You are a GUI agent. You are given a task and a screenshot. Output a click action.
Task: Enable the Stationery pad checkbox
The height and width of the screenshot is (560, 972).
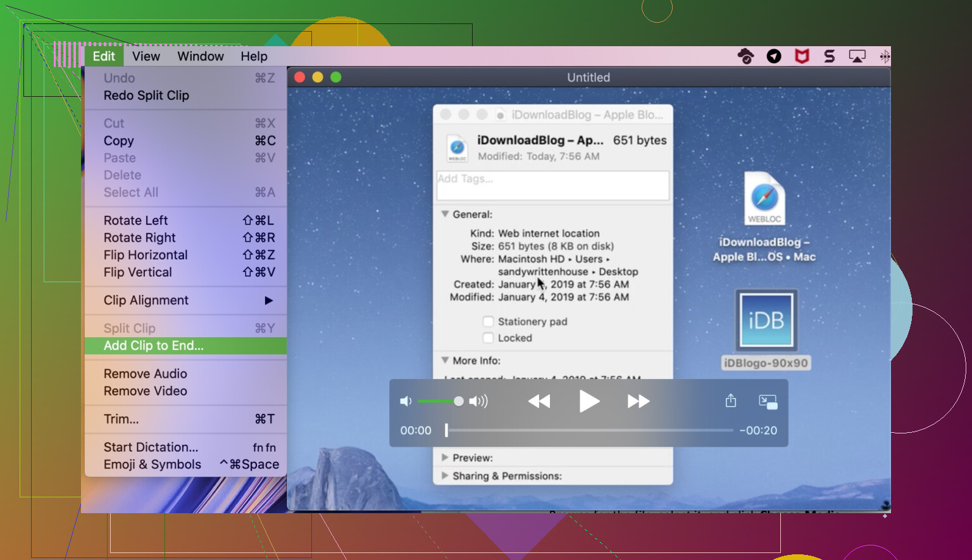click(488, 321)
